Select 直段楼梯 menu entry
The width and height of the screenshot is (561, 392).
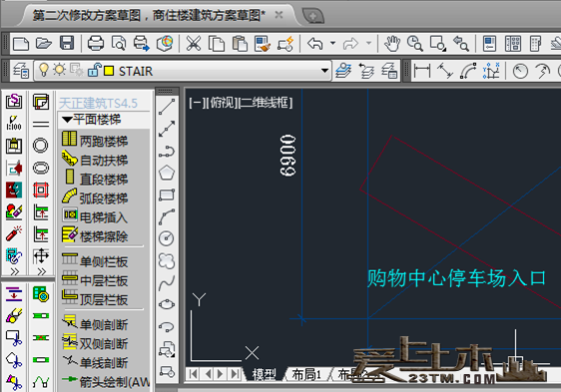coord(95,179)
